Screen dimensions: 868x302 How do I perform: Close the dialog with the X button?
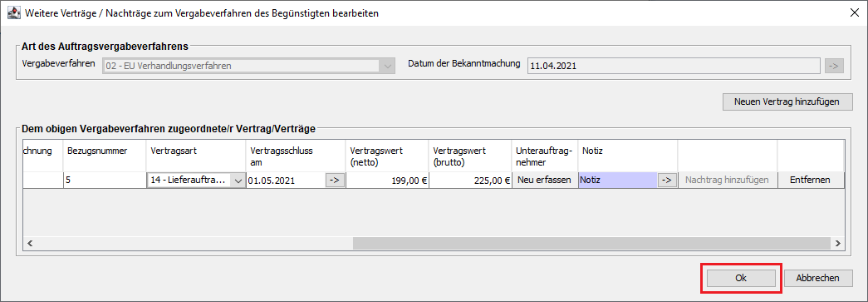click(x=854, y=13)
